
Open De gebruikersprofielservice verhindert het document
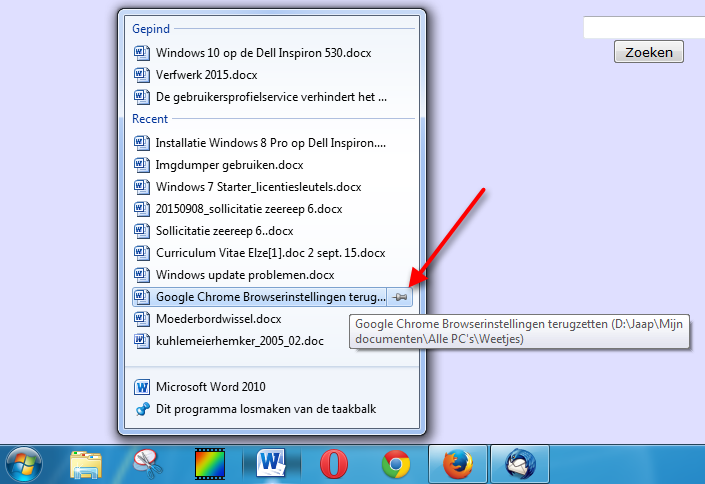(272, 97)
